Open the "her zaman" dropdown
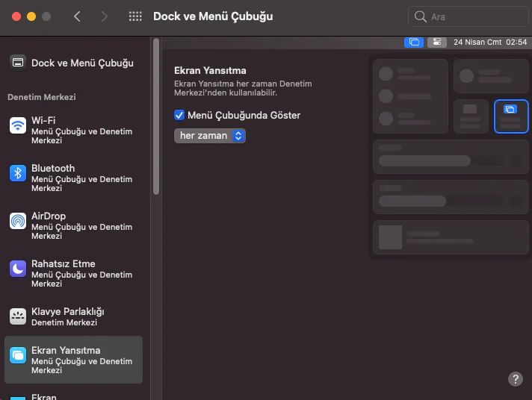The height and width of the screenshot is (400, 532). 210,136
